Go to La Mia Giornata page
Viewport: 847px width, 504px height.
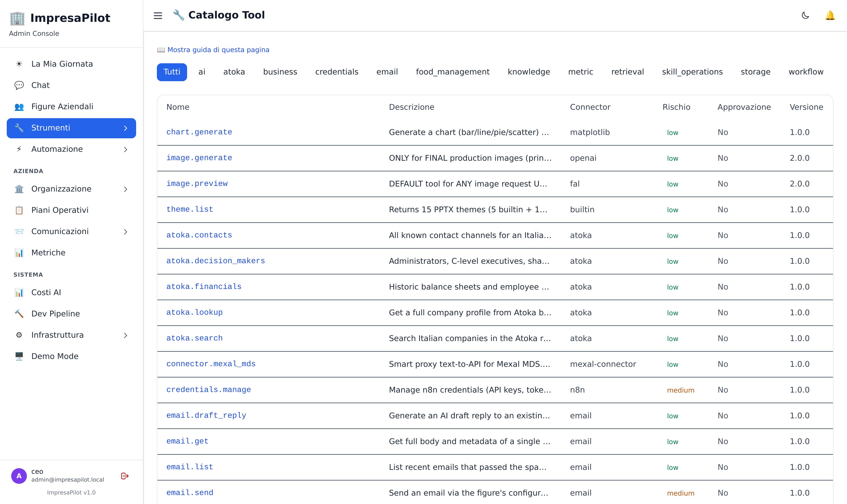tap(71, 64)
